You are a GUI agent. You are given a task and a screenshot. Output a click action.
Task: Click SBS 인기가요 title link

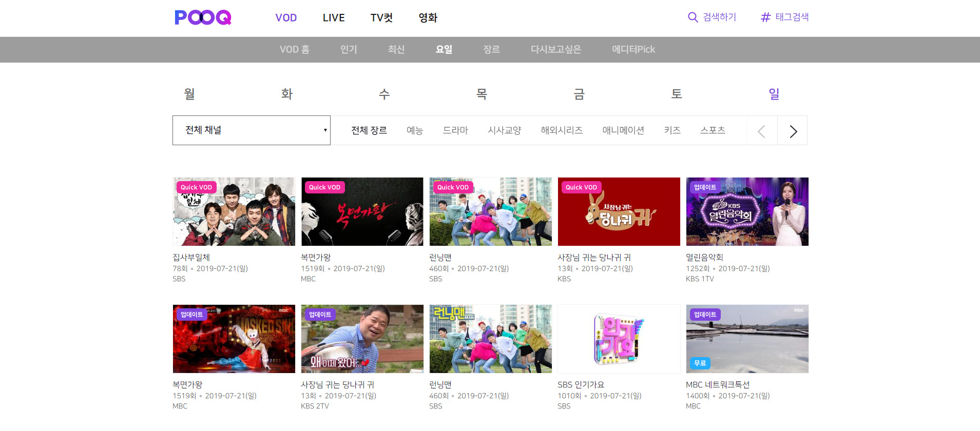[581, 385]
